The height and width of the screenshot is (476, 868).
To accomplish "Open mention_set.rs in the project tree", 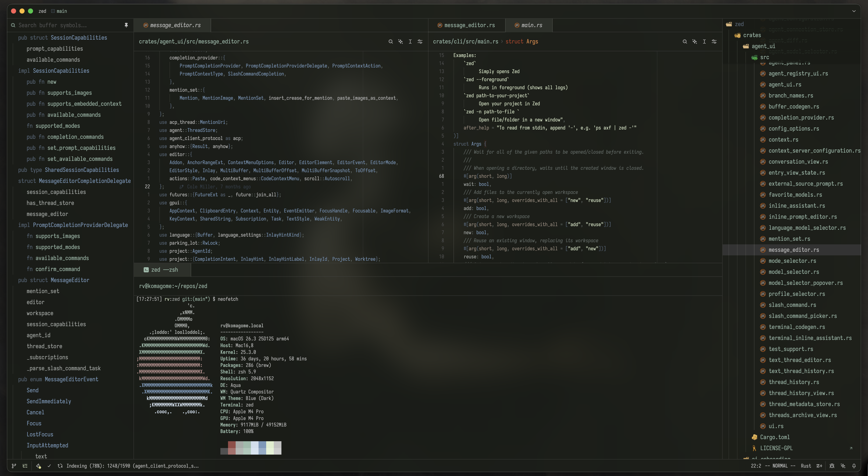I will point(789,239).
